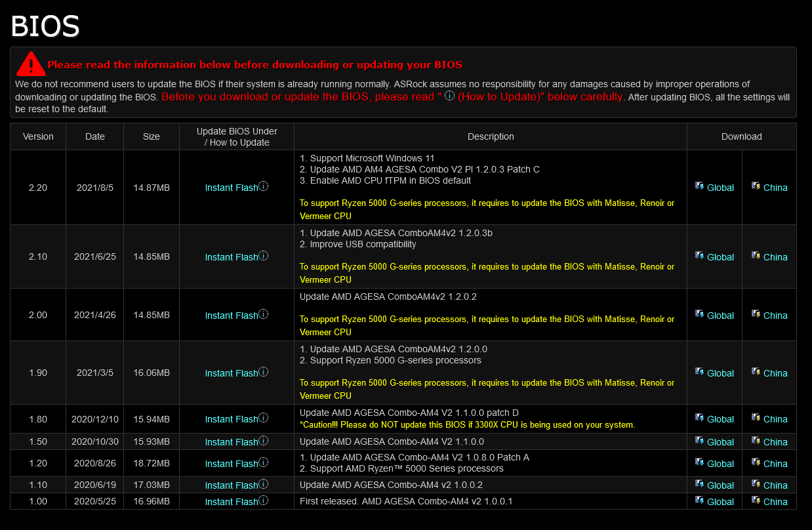Download BIOS 2.00 via China link

775,316
